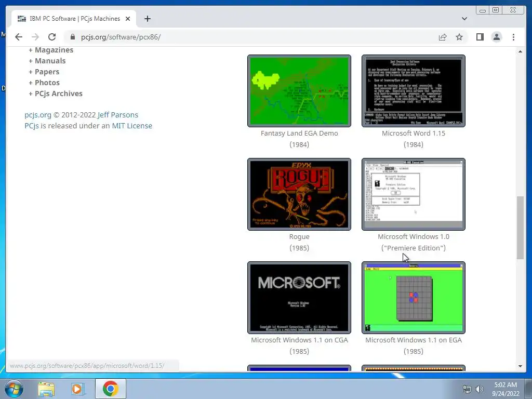Click the volume speaker tray icon

[480, 389]
